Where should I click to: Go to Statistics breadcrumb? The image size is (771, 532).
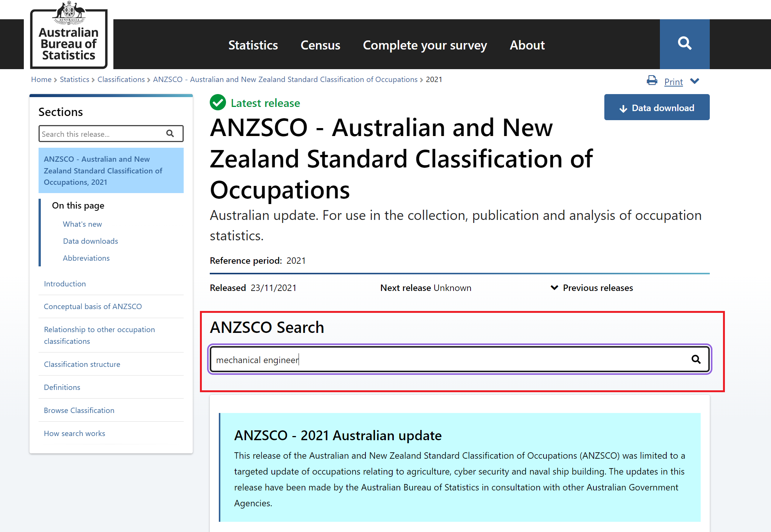[74, 79]
